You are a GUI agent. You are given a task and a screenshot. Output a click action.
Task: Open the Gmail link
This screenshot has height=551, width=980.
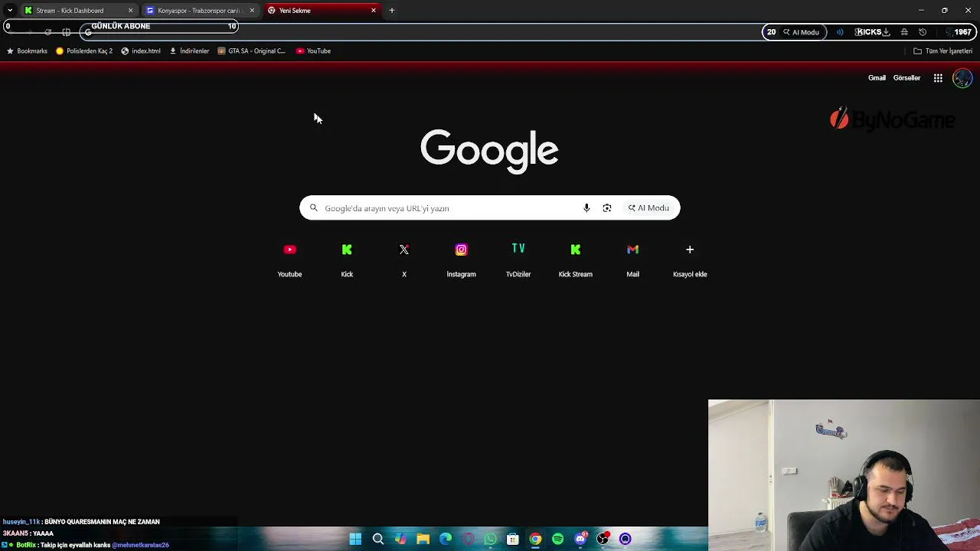pos(877,78)
